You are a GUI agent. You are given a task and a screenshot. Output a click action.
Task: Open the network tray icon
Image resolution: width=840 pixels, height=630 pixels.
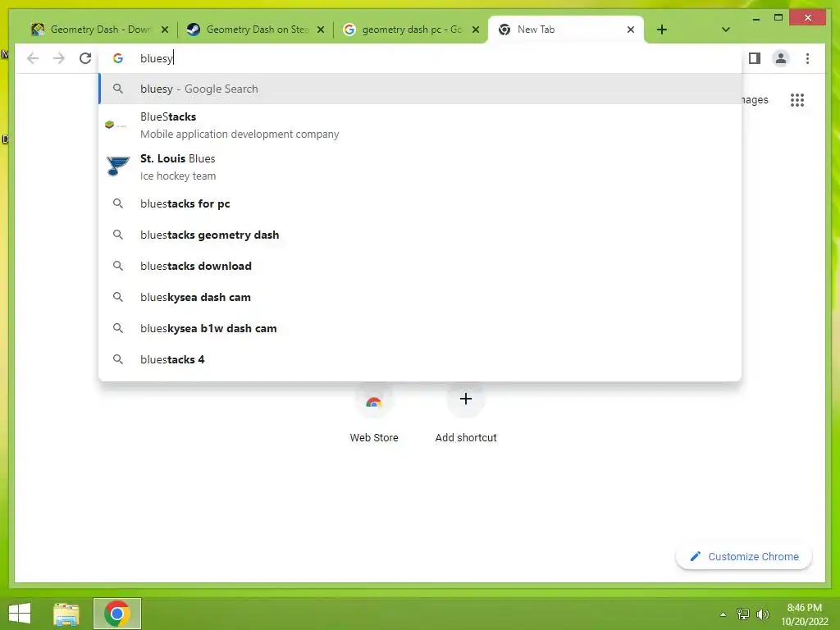click(743, 614)
